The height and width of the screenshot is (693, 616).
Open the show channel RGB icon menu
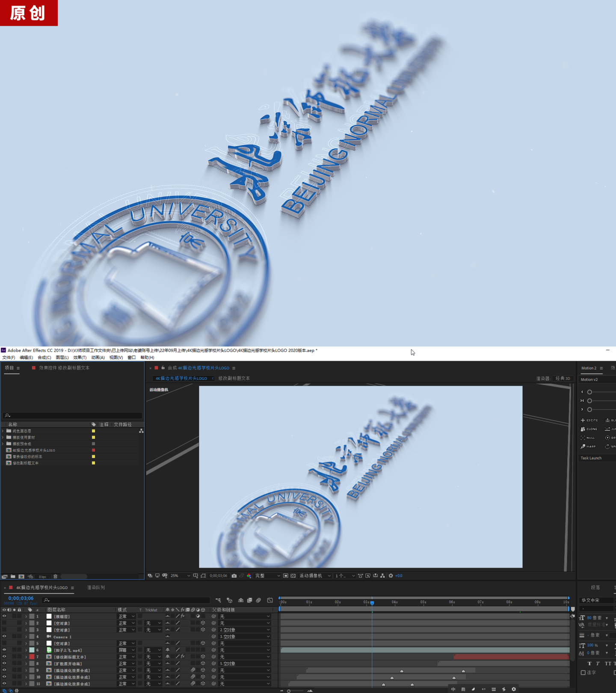coord(249,576)
